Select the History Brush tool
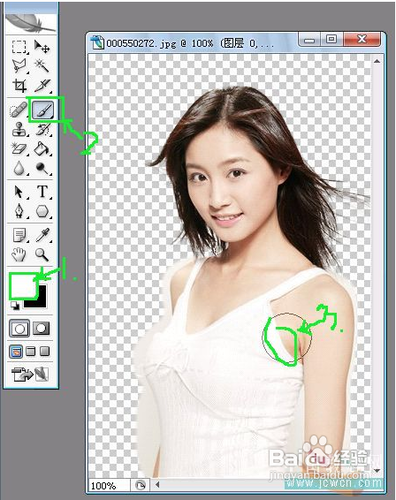Screen dimensions: 396x500 tap(42, 129)
